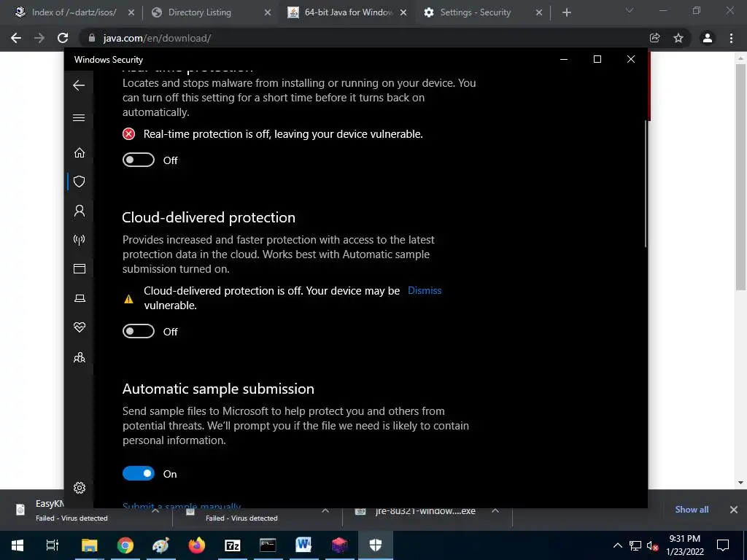The image size is (747, 560).
Task: Go back in Windows Security
Action: pyautogui.click(x=79, y=85)
